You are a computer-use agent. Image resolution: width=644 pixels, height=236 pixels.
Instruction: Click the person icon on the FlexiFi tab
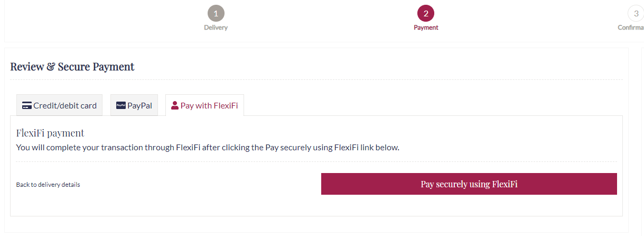pyautogui.click(x=175, y=105)
